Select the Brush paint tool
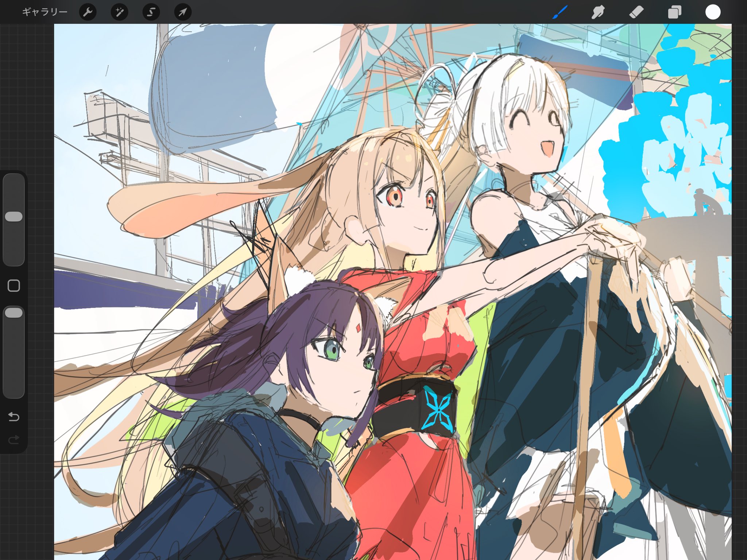Viewport: 747px width, 560px height. (x=560, y=12)
